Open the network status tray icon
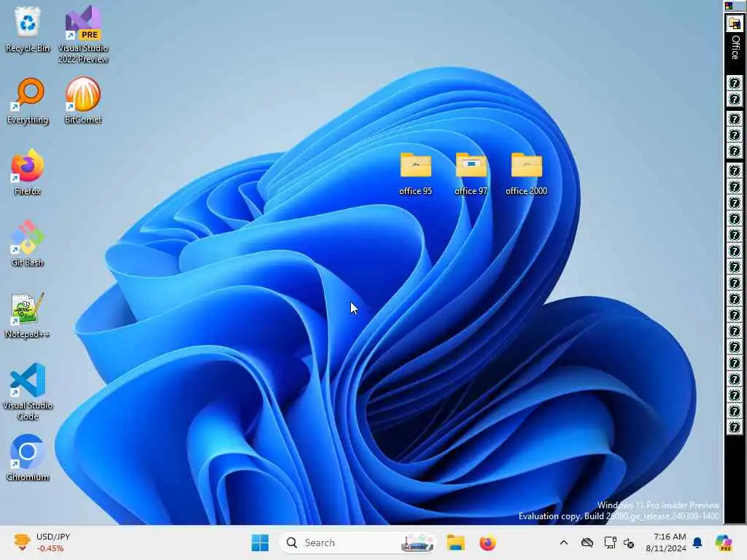The height and width of the screenshot is (560, 747). pos(611,542)
